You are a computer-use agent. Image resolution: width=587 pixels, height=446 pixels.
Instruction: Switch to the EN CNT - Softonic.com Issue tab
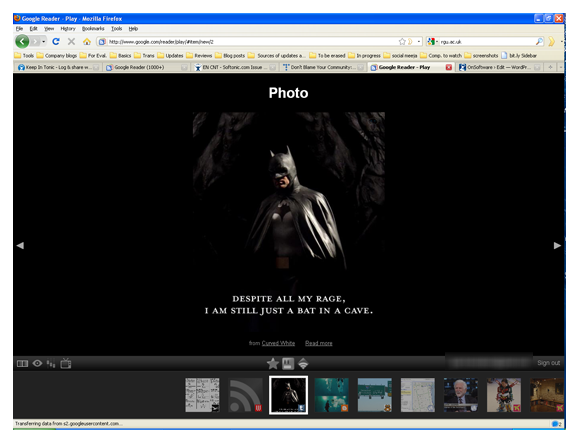[x=234, y=67]
